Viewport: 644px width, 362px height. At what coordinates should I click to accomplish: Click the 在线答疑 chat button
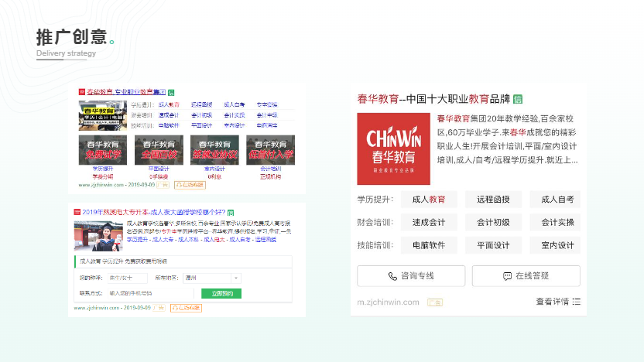[x=526, y=276]
